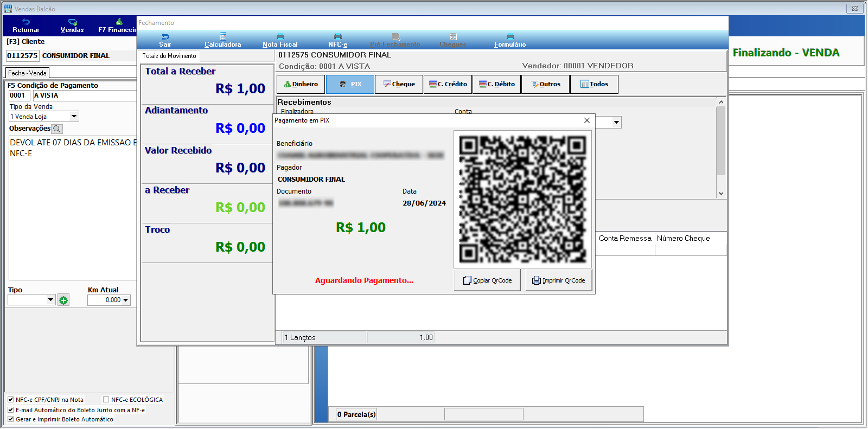Viewport: 868px width, 429px height.
Task: Click the green add button next to Tipo
Action: coord(63,300)
